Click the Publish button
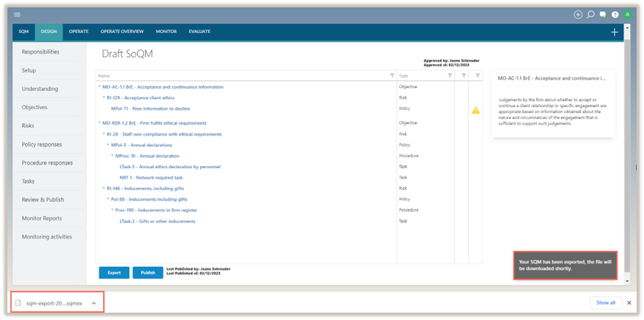The height and width of the screenshot is (320, 644). click(x=148, y=272)
